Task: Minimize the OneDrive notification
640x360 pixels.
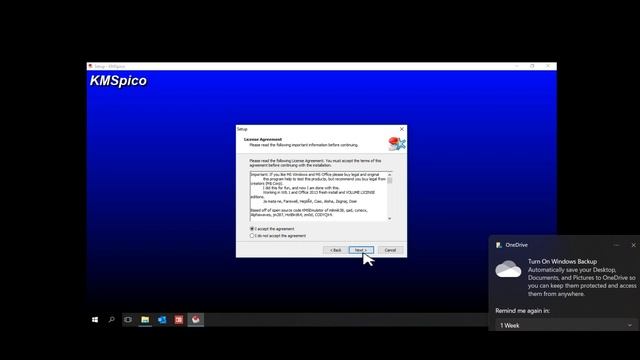Action: point(617,245)
